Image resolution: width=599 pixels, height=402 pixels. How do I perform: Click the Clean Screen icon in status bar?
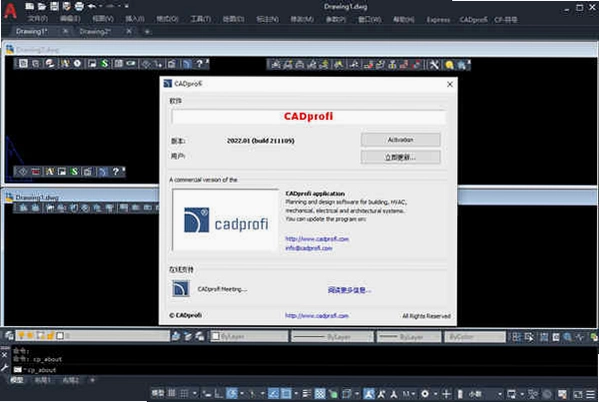click(578, 394)
